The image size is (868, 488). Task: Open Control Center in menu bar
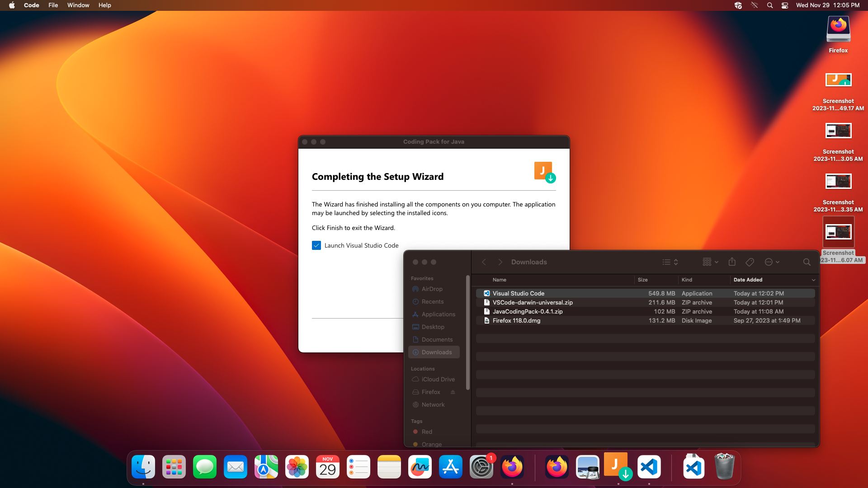(x=785, y=5)
